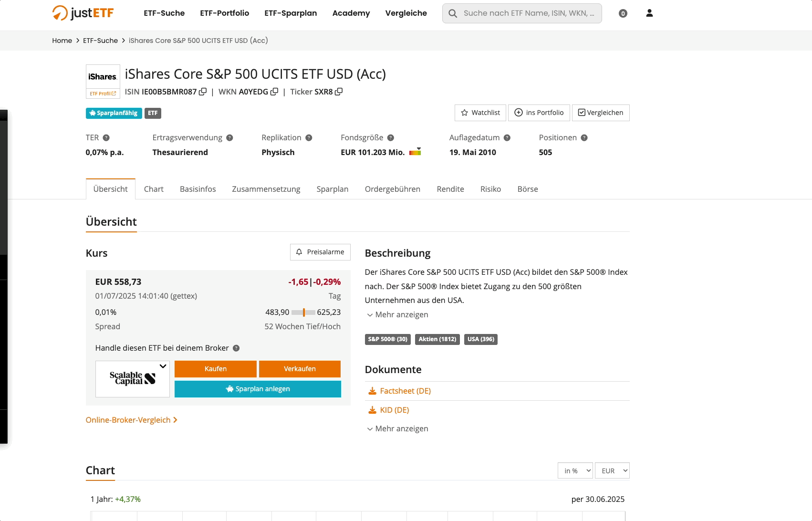812x521 pixels.
Task: Expand Mehr anzeigen under the Beschreibung
Action: point(396,314)
